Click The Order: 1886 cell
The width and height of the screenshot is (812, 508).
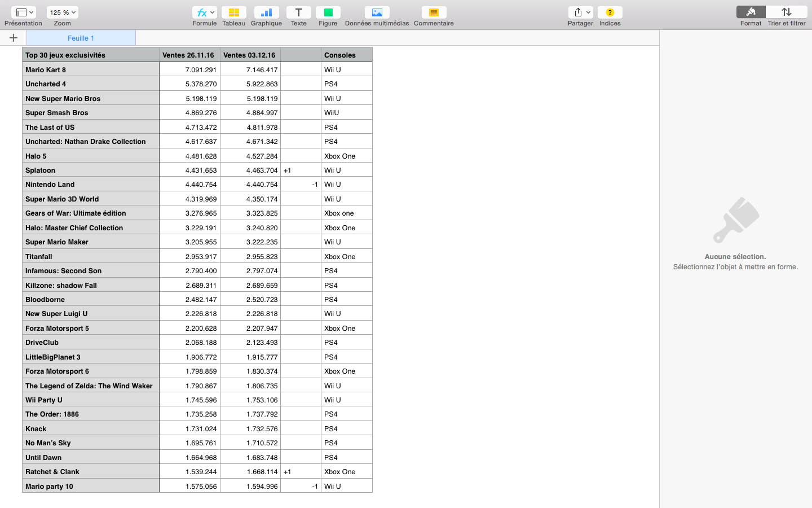(91, 414)
